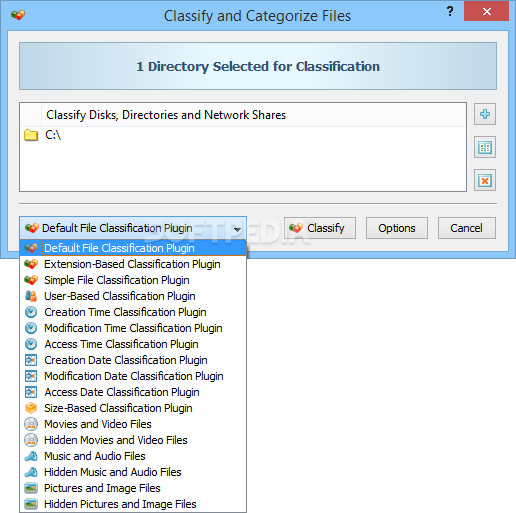Viewport: 516px width, 513px height.
Task: Click the Classify Disks, Directories column header
Action: (x=253, y=115)
